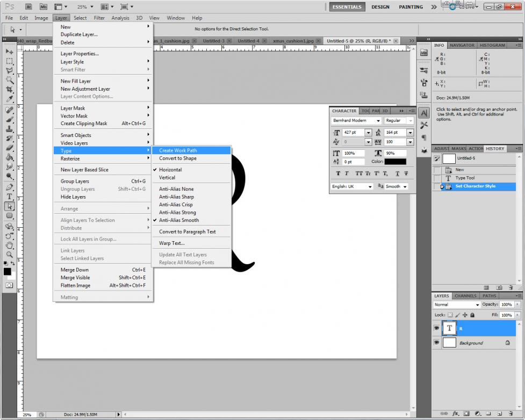Select the Crop tool

click(x=9, y=89)
